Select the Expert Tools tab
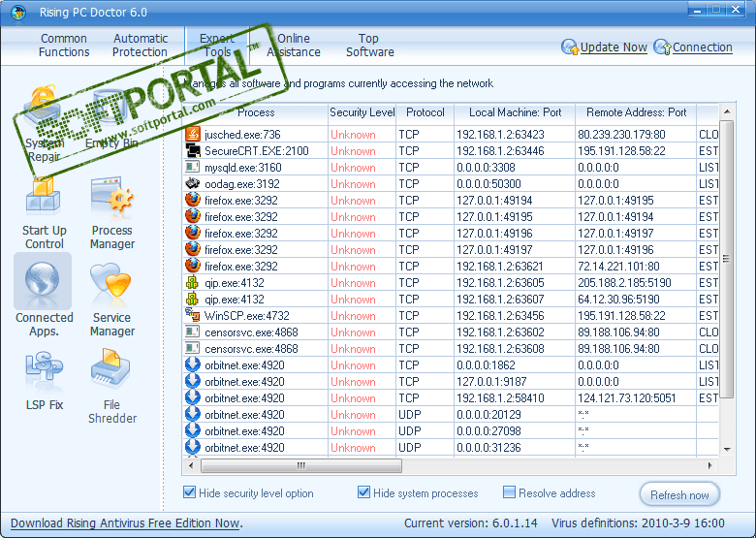Screen dimensions: 756x538 tap(217, 45)
